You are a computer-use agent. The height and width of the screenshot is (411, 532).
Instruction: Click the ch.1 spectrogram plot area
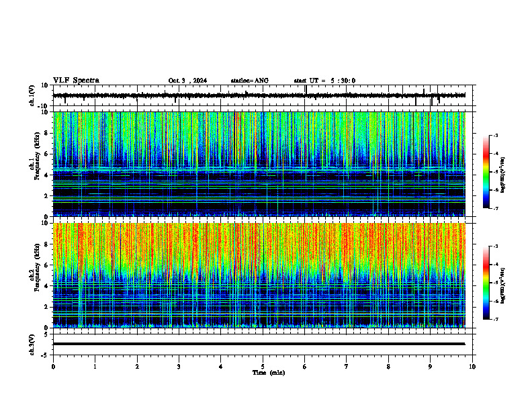[x=259, y=164]
